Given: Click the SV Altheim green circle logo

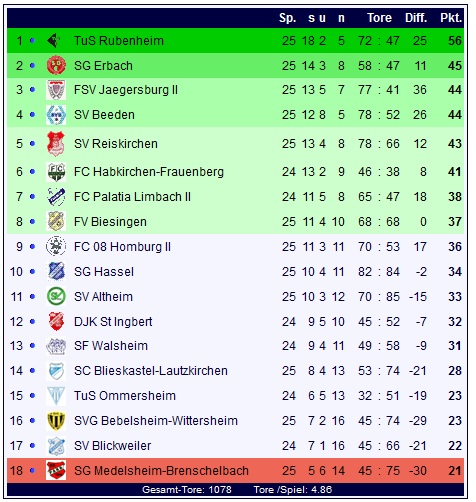Looking at the screenshot, I should tap(56, 296).
